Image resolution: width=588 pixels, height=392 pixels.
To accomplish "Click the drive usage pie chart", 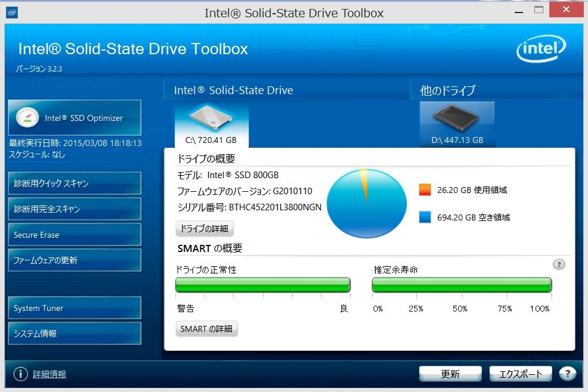I will tap(366, 203).
